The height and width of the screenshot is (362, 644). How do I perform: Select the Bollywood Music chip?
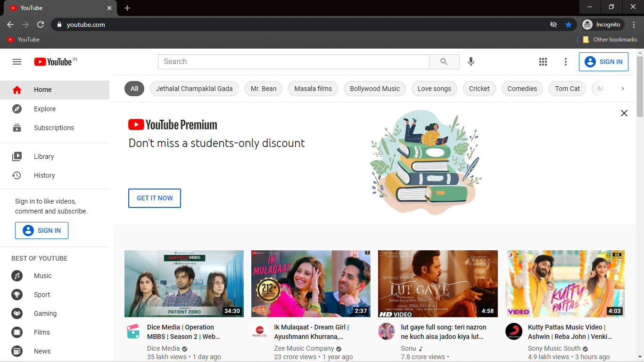[x=375, y=89]
